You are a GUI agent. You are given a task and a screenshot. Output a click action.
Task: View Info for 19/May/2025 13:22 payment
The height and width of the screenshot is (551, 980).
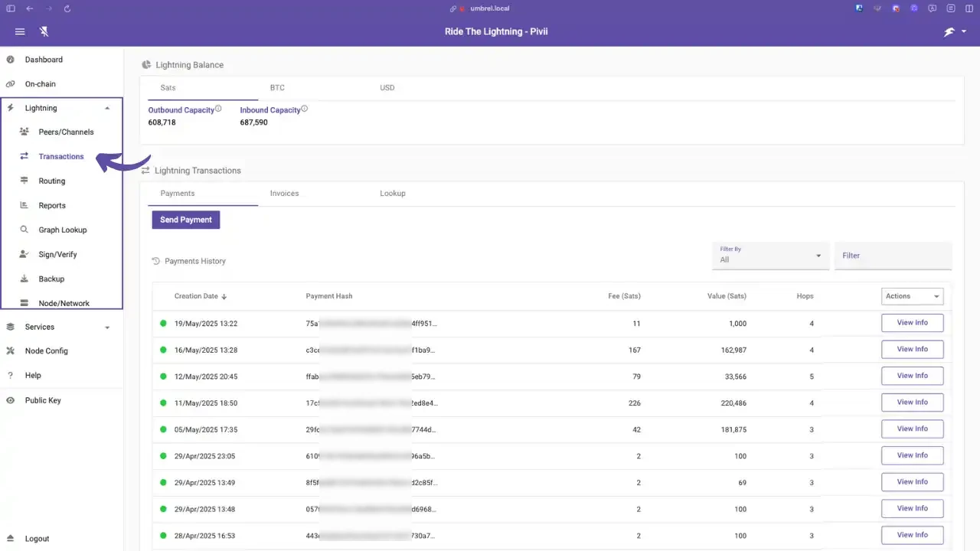[913, 323]
